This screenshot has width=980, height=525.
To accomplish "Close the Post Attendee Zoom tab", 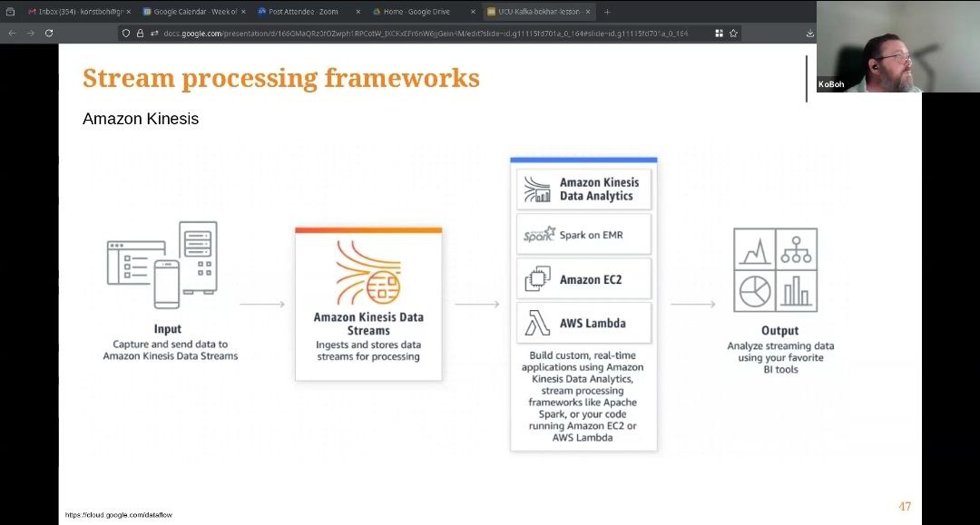I will [x=358, y=12].
